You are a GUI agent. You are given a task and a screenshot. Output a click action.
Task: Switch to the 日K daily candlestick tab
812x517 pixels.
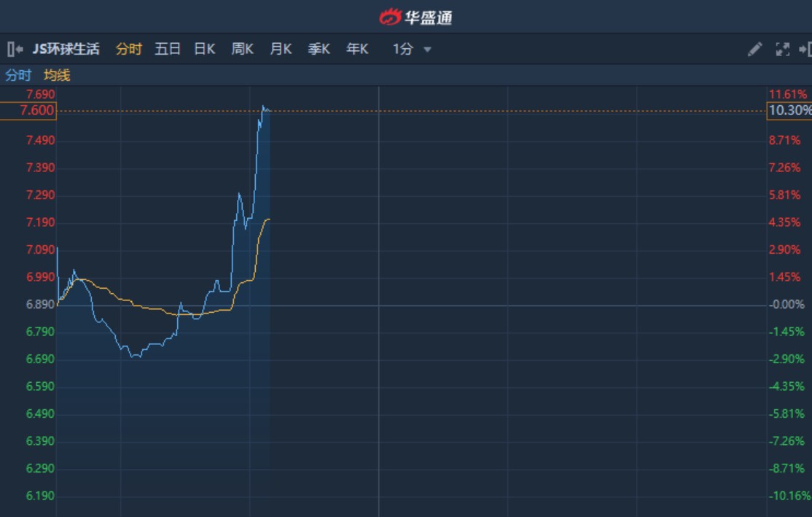pyautogui.click(x=205, y=49)
